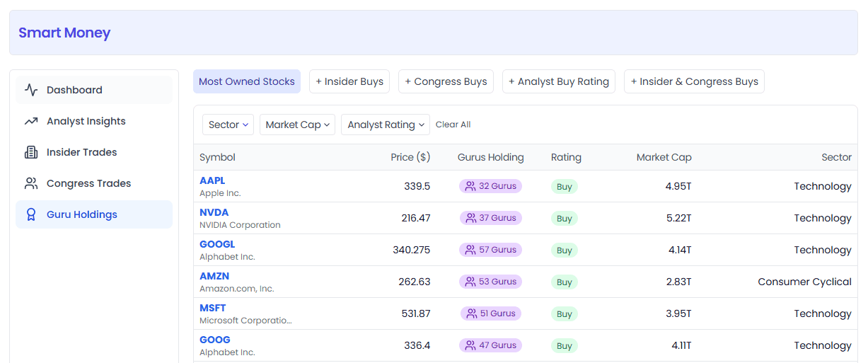Click the Consumer Cyclical sector cell
868x363 pixels.
point(804,282)
